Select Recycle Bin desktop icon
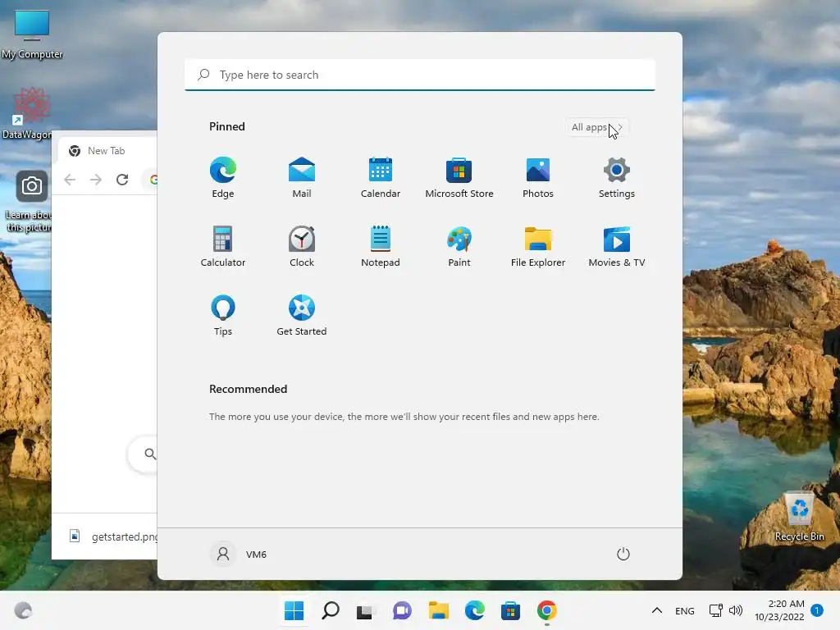Viewport: 840px width, 630px height. pyautogui.click(x=799, y=517)
